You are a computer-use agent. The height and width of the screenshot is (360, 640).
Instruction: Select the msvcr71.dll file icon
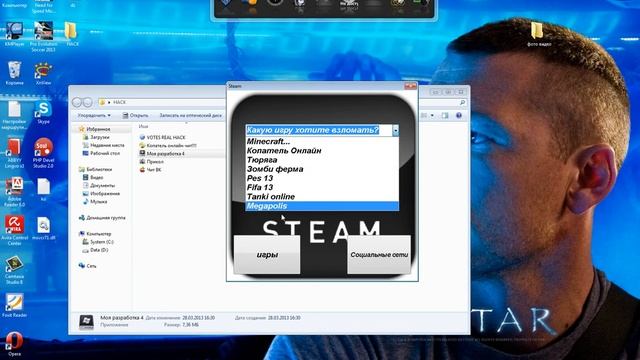[43, 228]
